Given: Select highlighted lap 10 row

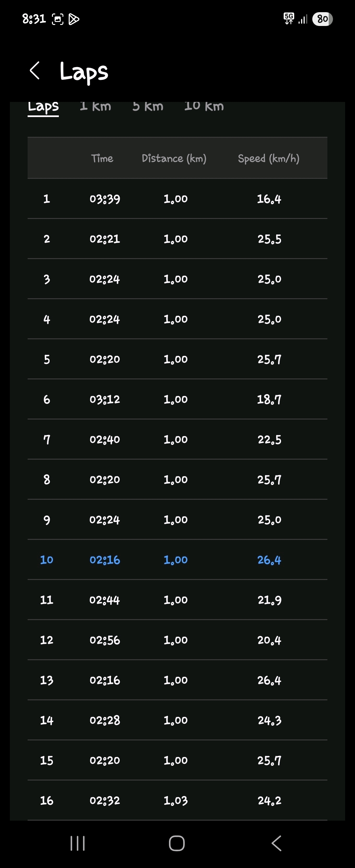Looking at the screenshot, I should pos(177,560).
